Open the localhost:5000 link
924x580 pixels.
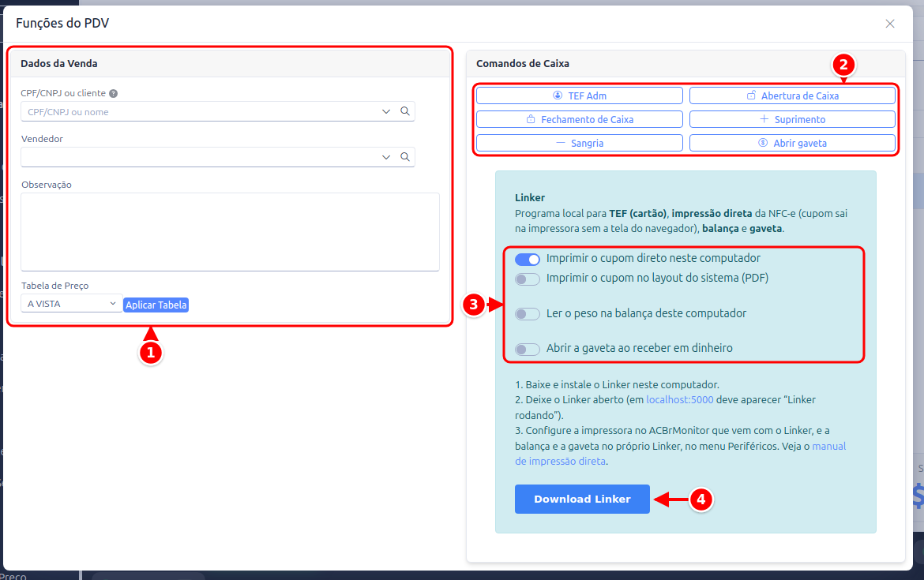[x=679, y=400]
